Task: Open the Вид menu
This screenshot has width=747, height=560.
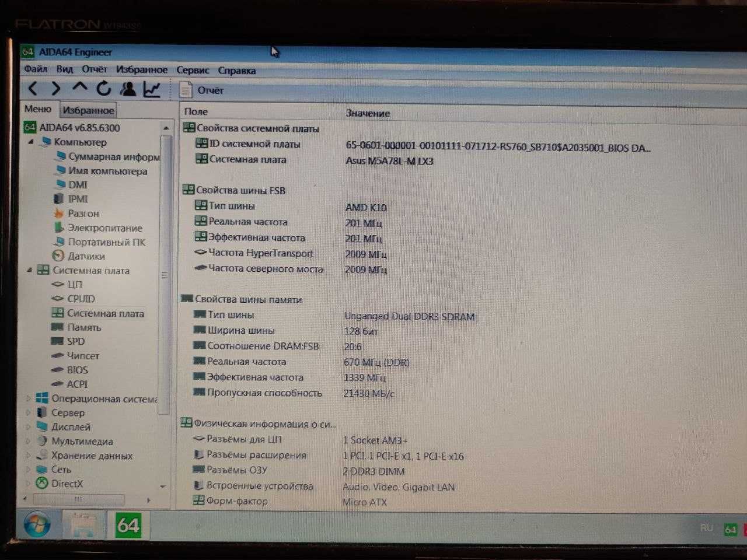Action: click(x=65, y=69)
